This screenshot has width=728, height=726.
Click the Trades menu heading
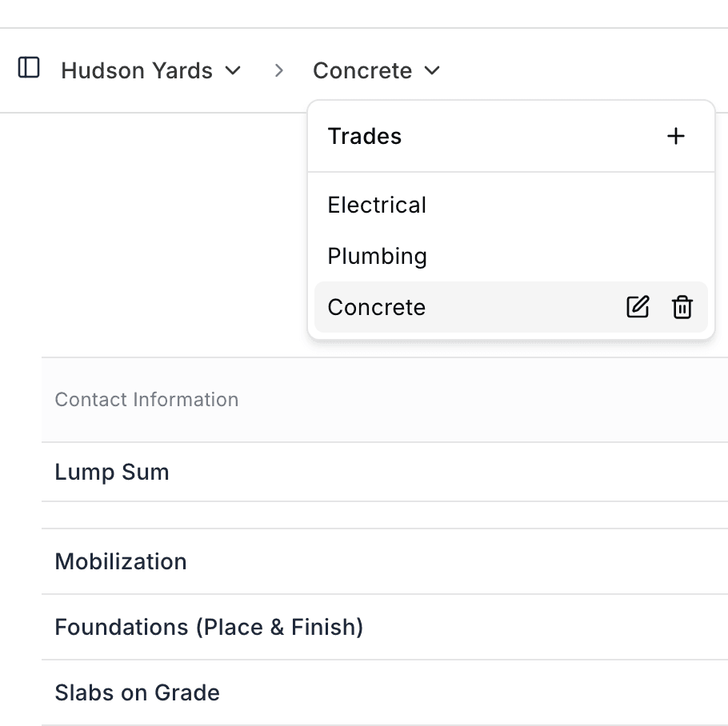(365, 136)
